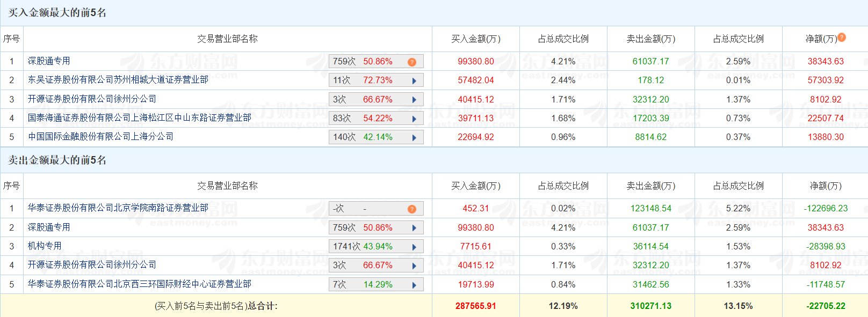Open 中国国际金融股份有限公司上海分公司 link

tap(100, 137)
